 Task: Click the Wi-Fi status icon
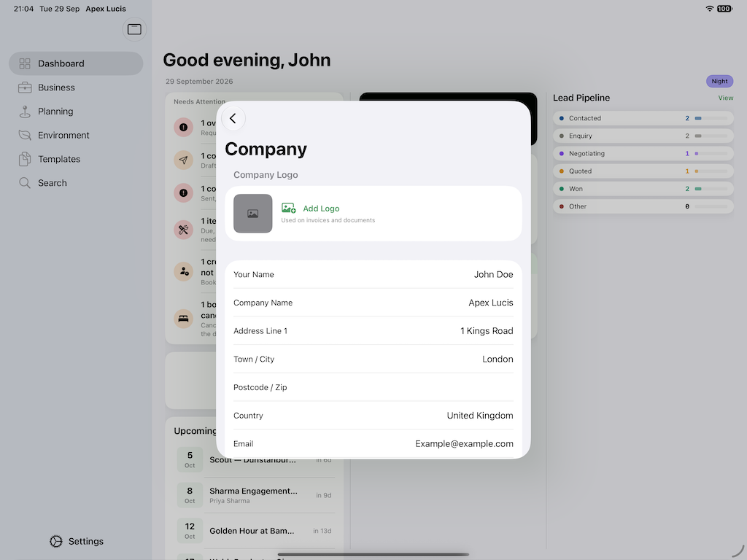point(709,9)
